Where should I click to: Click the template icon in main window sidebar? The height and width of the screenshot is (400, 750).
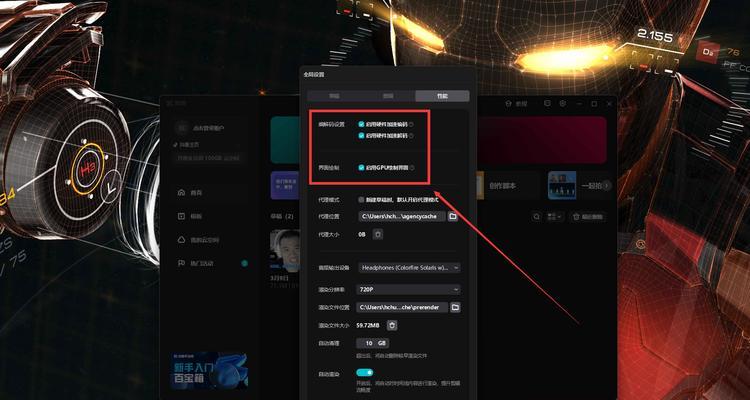pos(181,216)
